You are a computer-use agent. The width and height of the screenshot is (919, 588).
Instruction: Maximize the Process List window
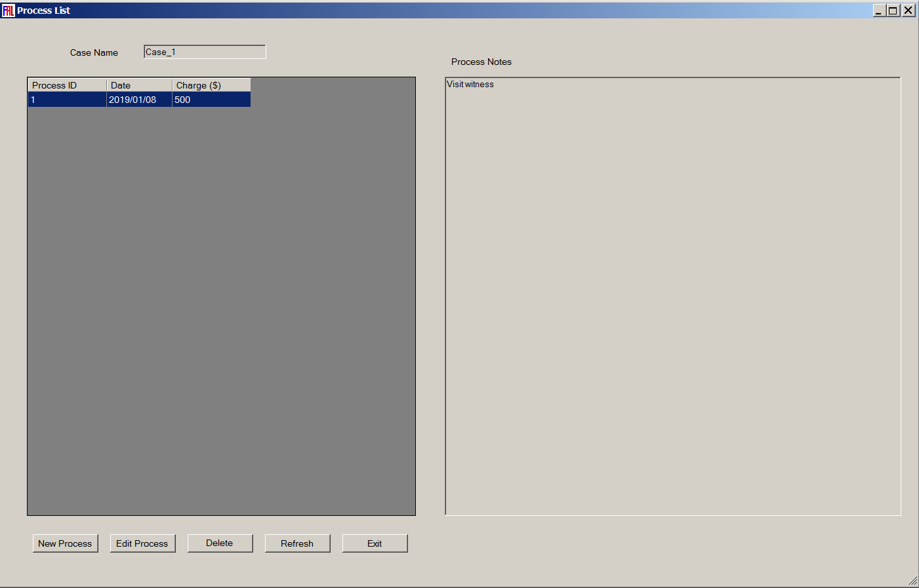pos(893,10)
